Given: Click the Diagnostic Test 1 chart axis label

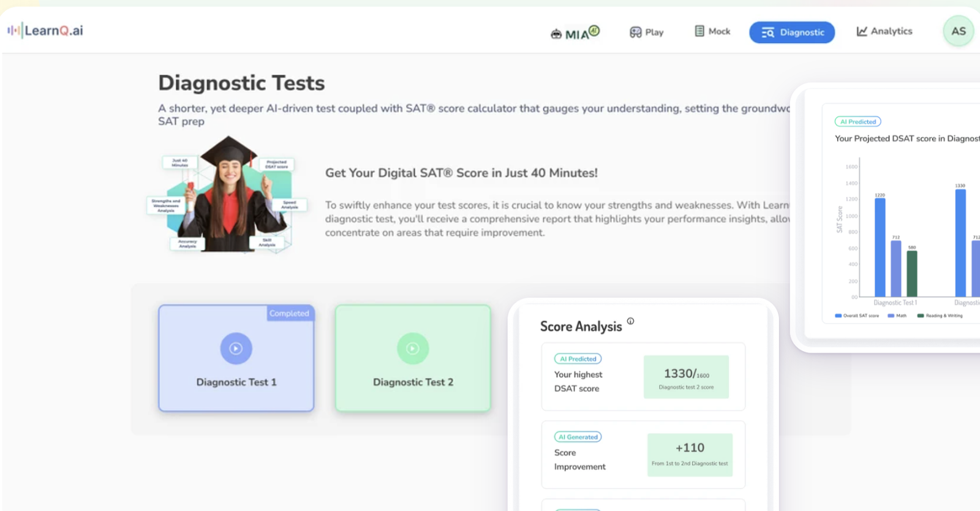Looking at the screenshot, I should (895, 303).
